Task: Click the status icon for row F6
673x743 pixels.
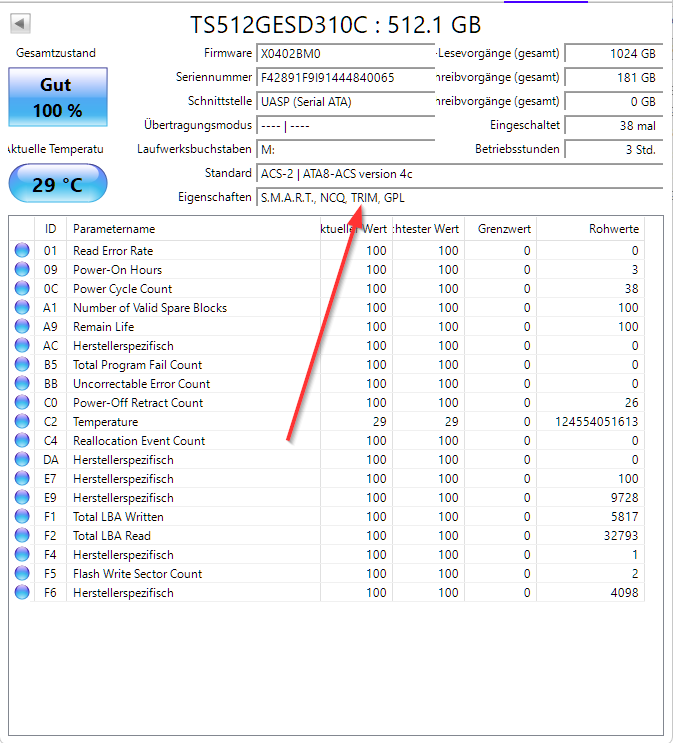Action: click(22, 592)
